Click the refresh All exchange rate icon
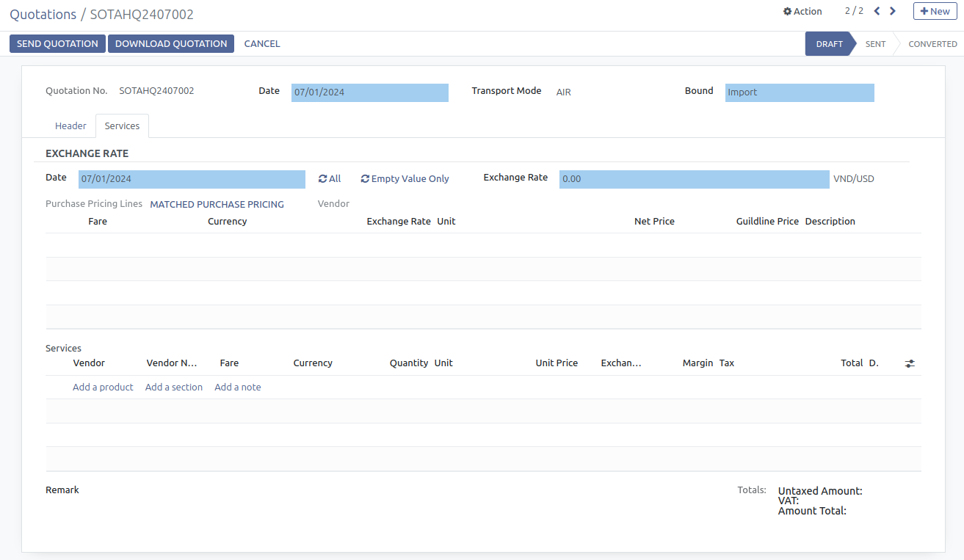The width and height of the screenshot is (964, 560). pyautogui.click(x=322, y=178)
